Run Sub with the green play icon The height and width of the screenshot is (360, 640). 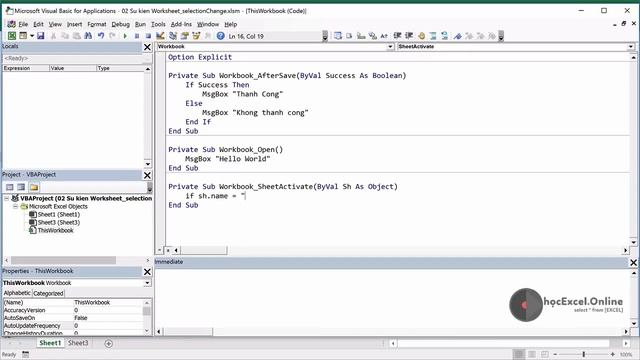(x=125, y=36)
